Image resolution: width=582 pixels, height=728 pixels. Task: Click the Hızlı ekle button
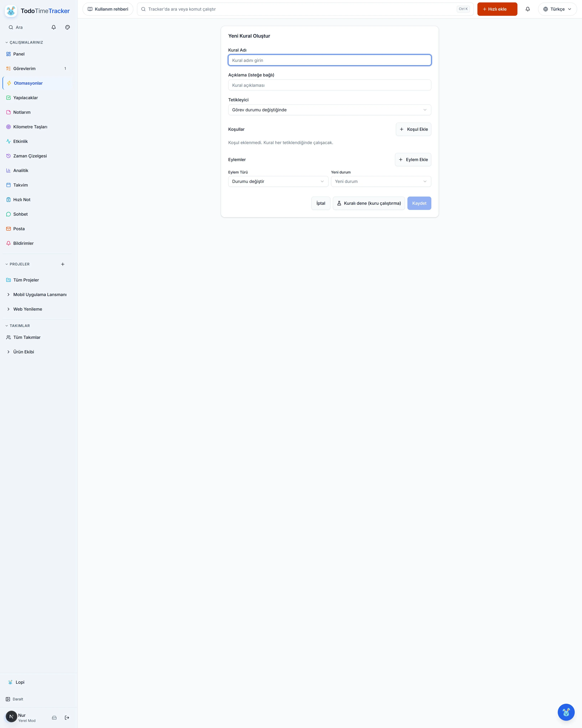click(497, 9)
